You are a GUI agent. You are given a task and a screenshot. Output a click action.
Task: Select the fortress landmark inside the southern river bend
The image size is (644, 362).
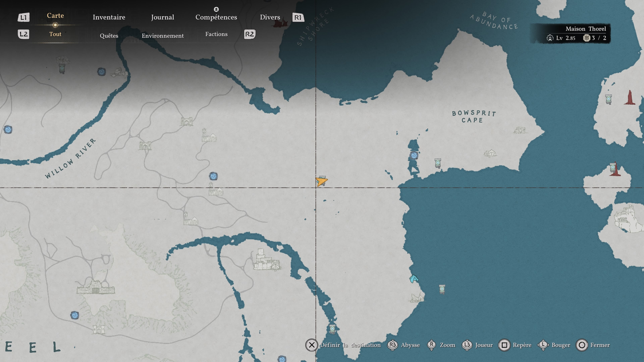(267, 260)
